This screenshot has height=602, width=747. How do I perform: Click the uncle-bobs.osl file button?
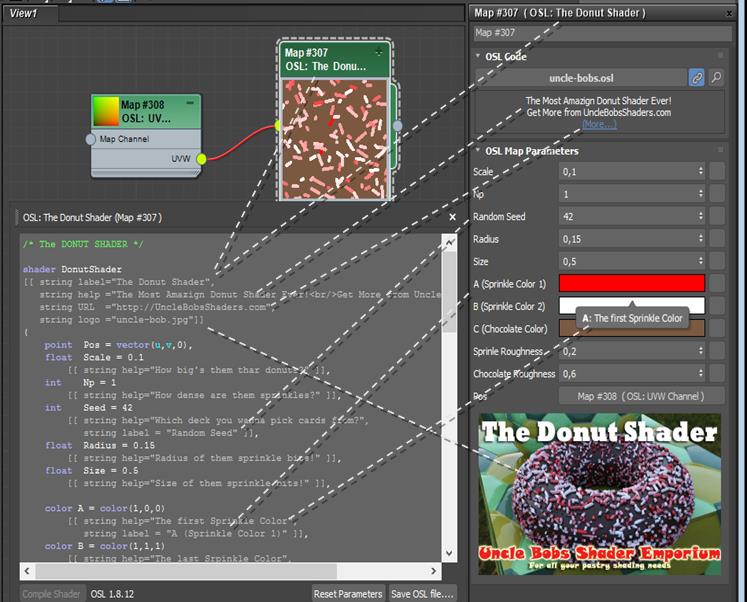[581, 78]
